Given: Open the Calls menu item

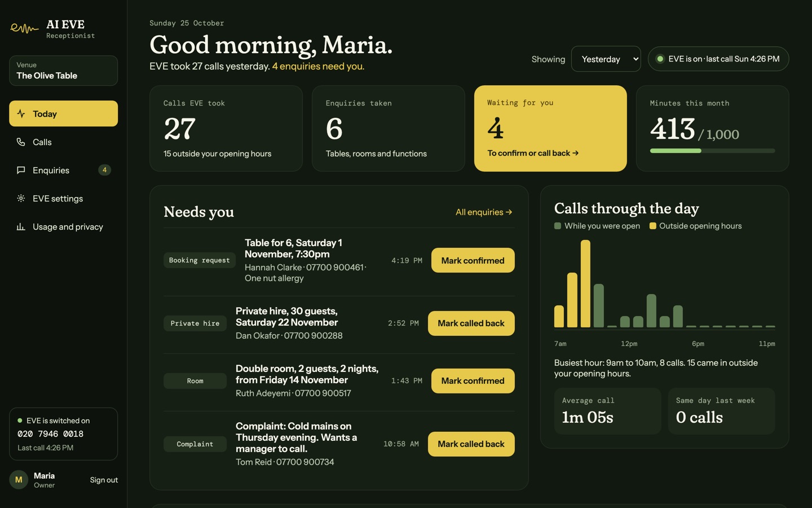Looking at the screenshot, I should [63, 142].
